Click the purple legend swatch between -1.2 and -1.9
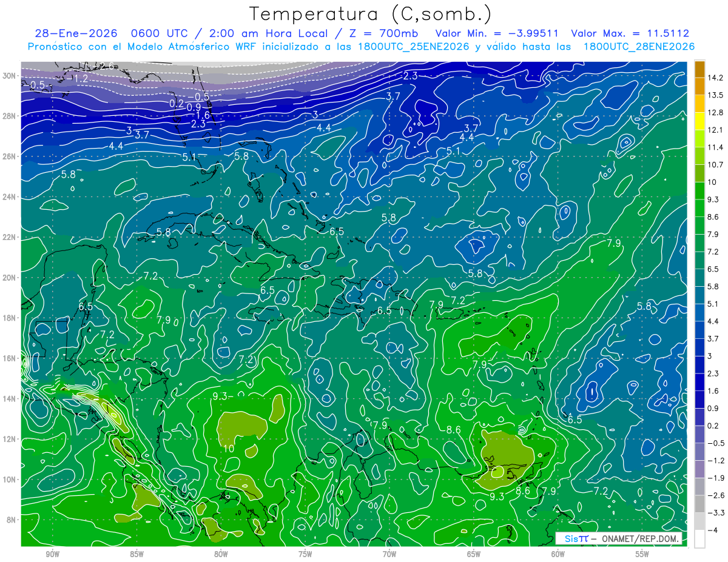The image size is (728, 562). click(699, 469)
